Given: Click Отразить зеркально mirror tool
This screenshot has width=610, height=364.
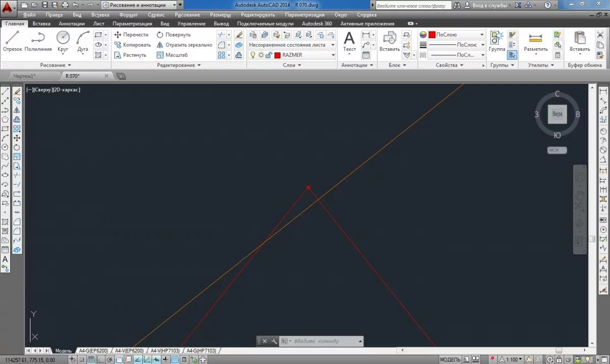Looking at the screenshot, I should pos(184,45).
